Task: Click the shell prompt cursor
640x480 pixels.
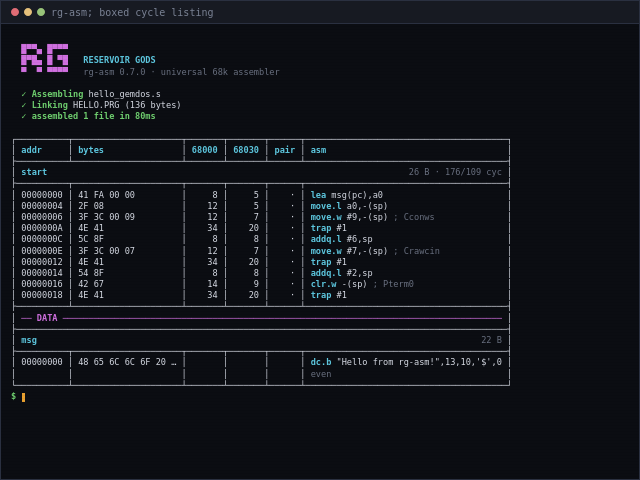Action: tap(23, 397)
